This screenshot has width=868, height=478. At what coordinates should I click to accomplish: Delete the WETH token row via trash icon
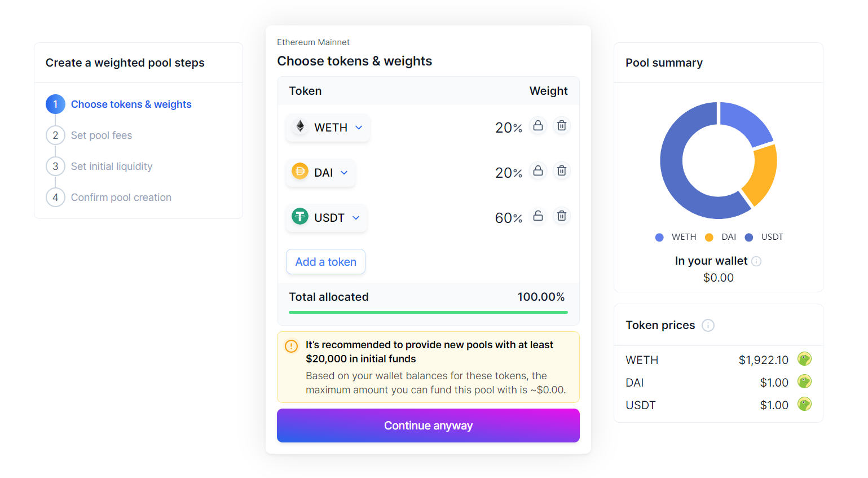[562, 125]
